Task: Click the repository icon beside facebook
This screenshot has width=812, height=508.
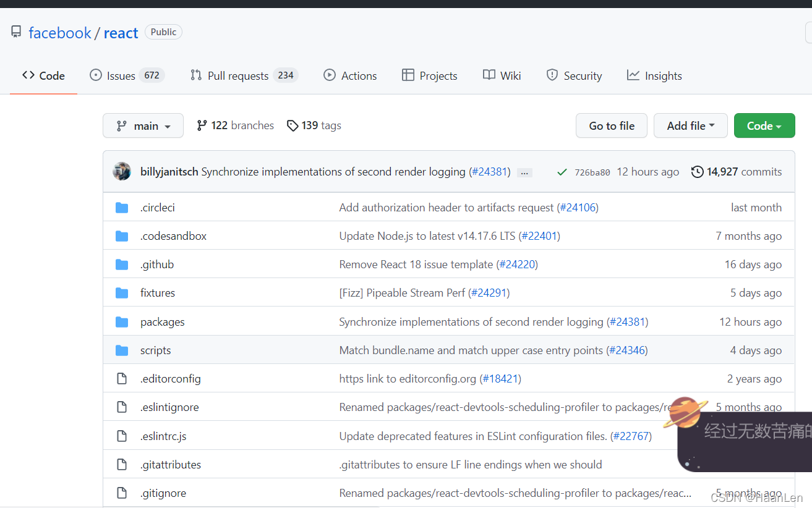Action: coord(16,32)
